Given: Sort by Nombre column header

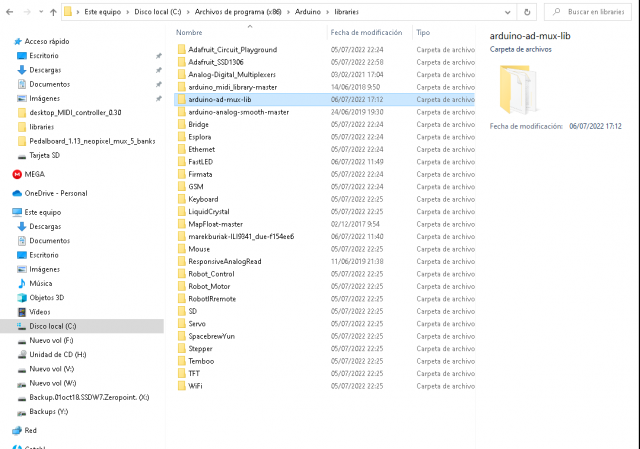Looking at the screenshot, I should (190, 32).
